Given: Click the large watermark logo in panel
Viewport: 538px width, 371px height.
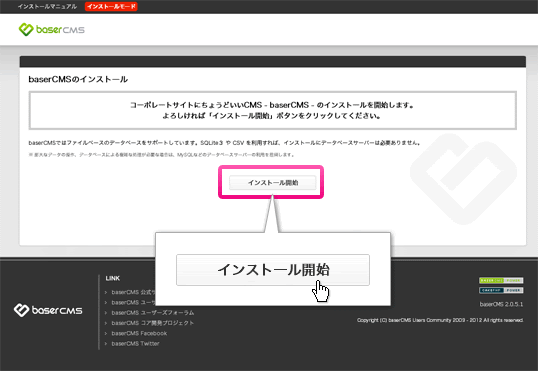Looking at the screenshot, I should tap(463, 179).
